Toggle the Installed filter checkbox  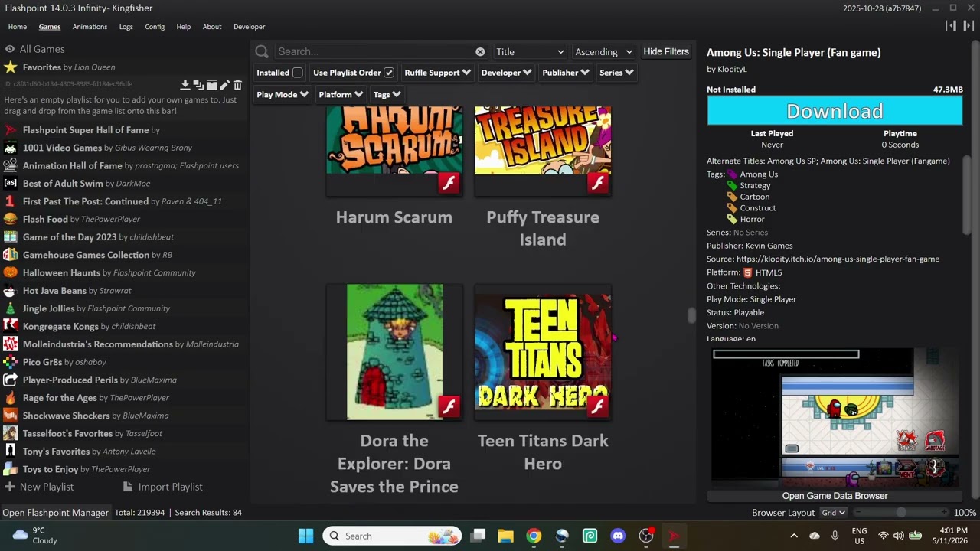point(297,73)
